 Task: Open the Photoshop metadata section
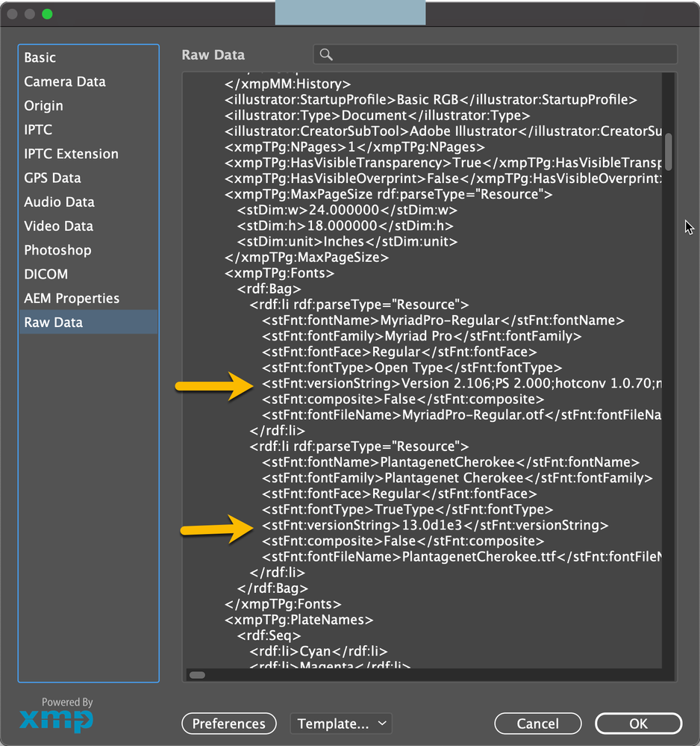(88, 250)
